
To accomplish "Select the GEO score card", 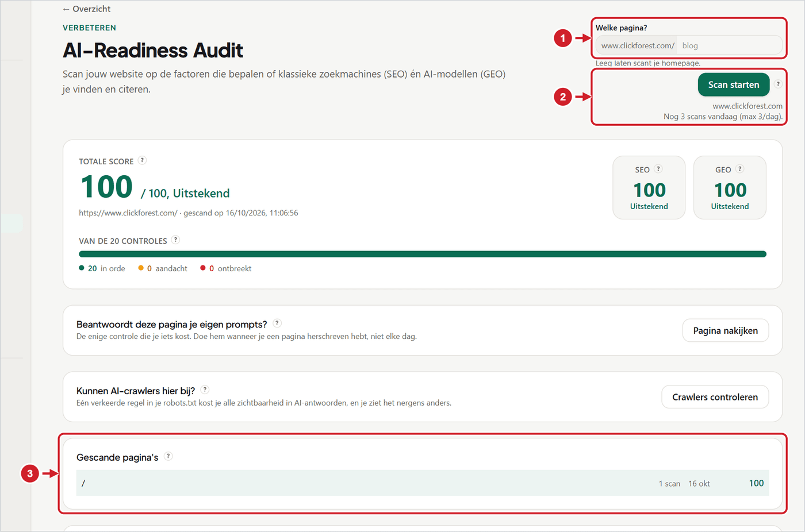I will [730, 188].
